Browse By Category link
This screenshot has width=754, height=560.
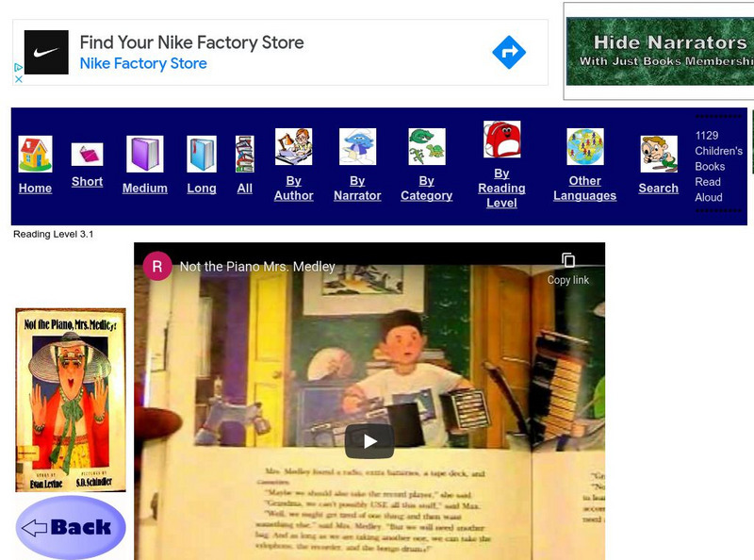pyautogui.click(x=427, y=189)
